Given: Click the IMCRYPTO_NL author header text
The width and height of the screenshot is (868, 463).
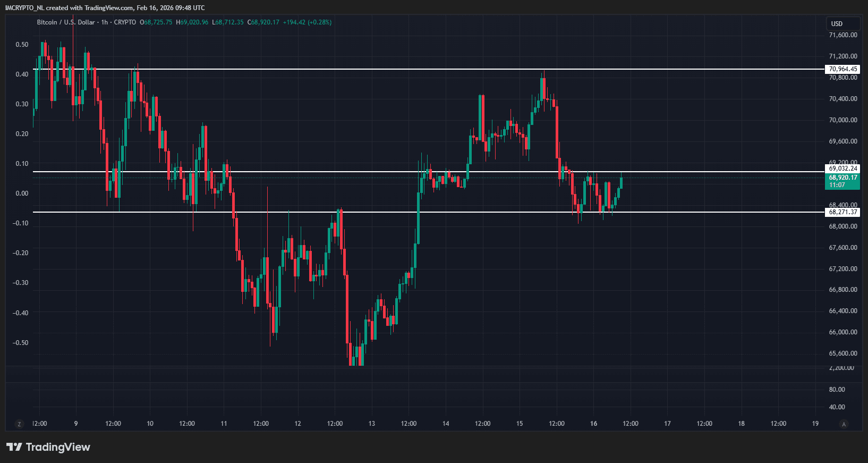Looking at the screenshot, I should pyautogui.click(x=24, y=8).
